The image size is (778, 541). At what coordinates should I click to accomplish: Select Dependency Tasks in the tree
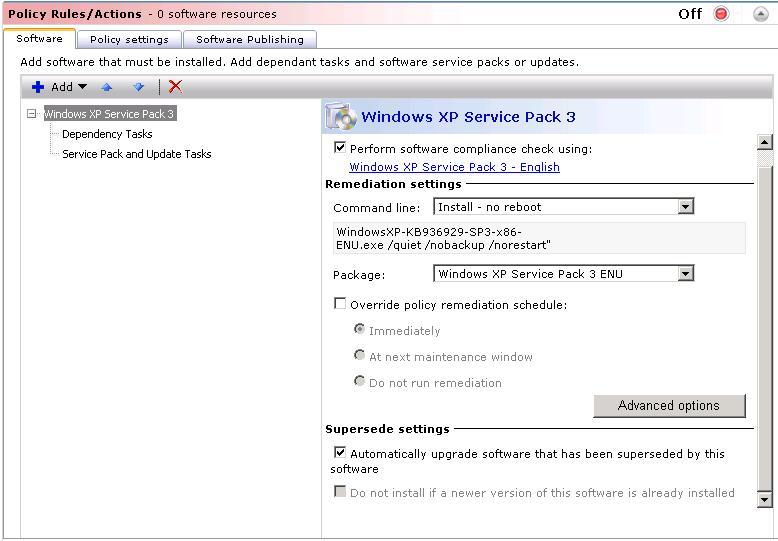pos(107,134)
